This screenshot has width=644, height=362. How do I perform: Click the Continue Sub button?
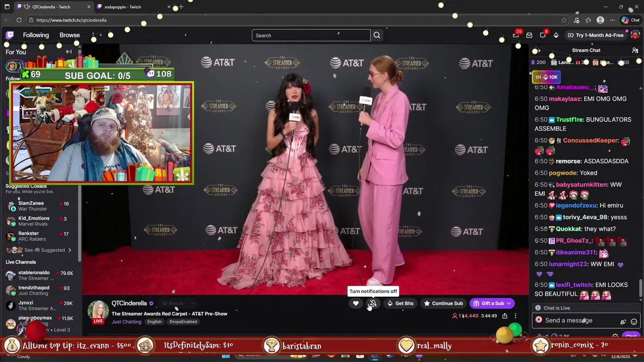[x=443, y=303]
